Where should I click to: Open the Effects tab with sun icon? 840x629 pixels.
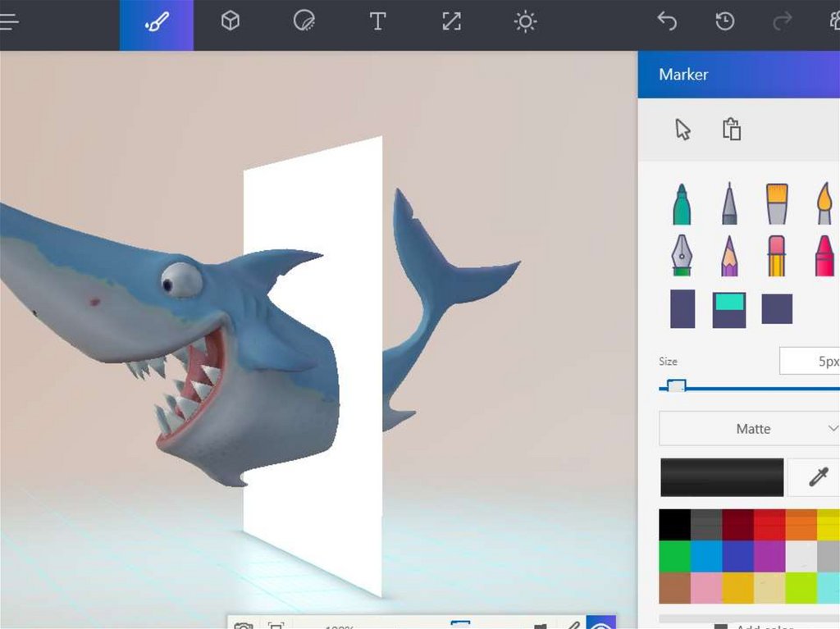point(525,22)
